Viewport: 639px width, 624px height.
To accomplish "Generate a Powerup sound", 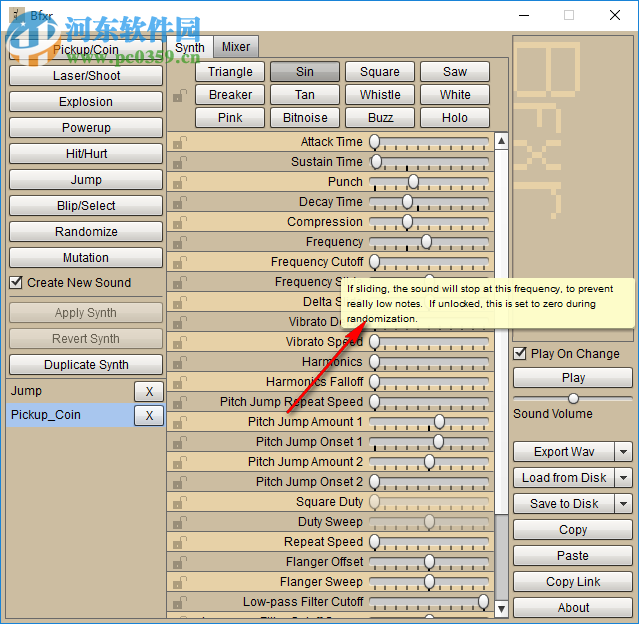I will click(86, 128).
